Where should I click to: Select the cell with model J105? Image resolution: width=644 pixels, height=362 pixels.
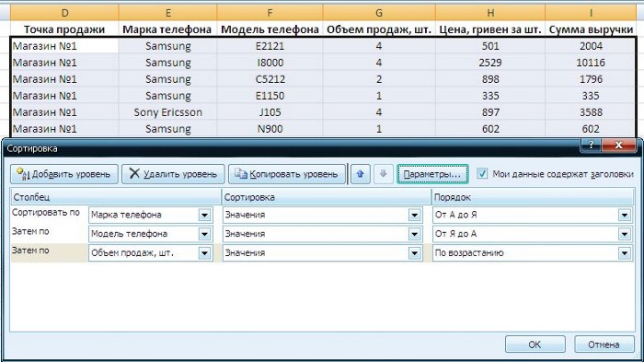[x=270, y=111]
